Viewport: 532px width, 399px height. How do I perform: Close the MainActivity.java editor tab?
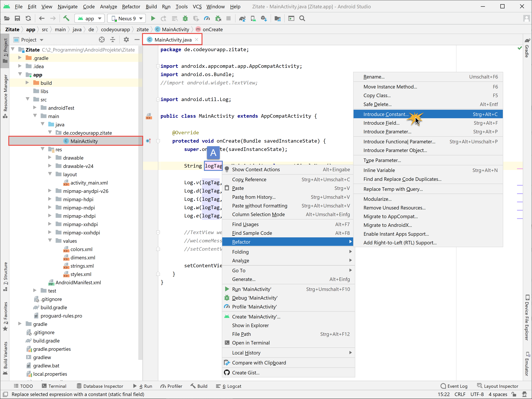pos(197,40)
